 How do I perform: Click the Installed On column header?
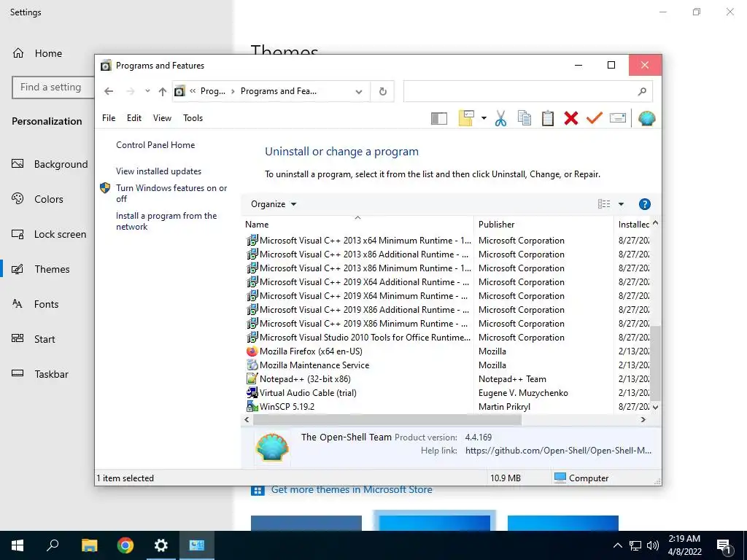click(633, 225)
